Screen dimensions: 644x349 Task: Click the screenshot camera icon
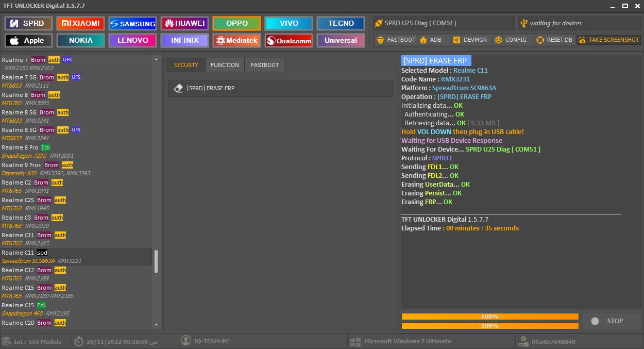pos(582,40)
